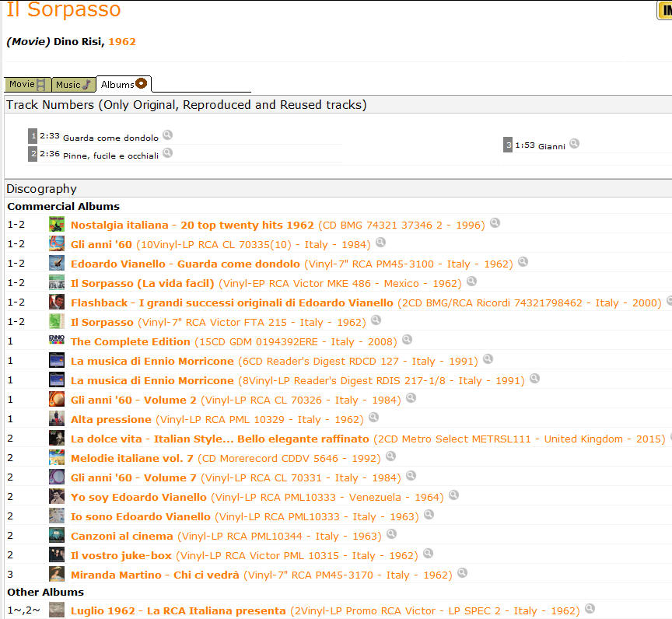Open Gli anni '60 - Volume 2 link
The height and width of the screenshot is (619, 672).
[x=236, y=400]
